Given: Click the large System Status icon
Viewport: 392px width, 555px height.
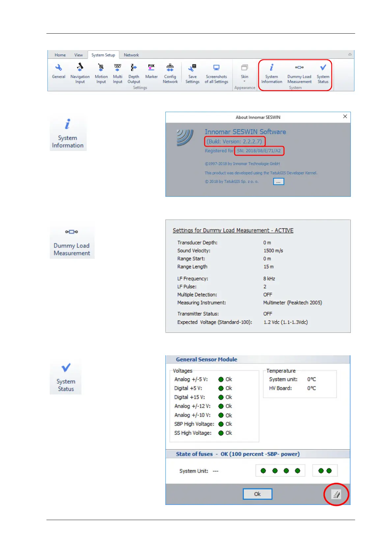Looking at the screenshot, I should (x=66, y=377).
